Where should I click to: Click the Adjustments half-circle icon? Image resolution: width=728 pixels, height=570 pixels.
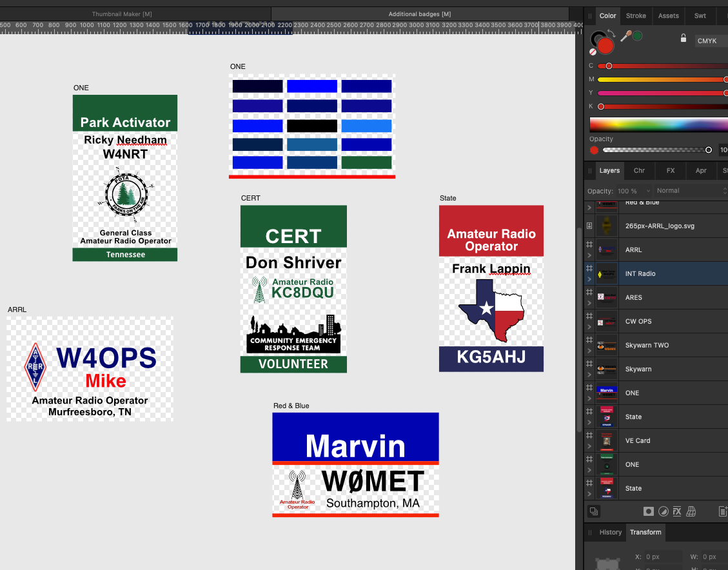663,511
